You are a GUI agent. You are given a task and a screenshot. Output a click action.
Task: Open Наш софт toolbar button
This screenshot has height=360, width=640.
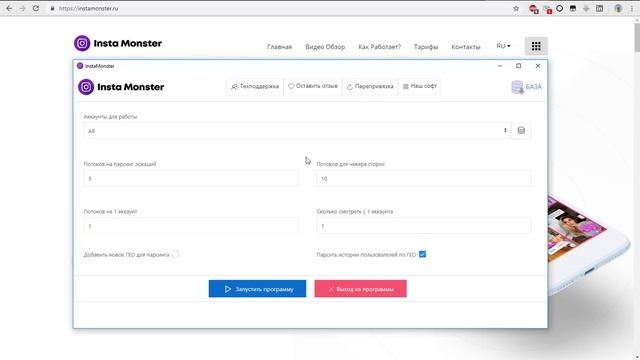click(420, 87)
